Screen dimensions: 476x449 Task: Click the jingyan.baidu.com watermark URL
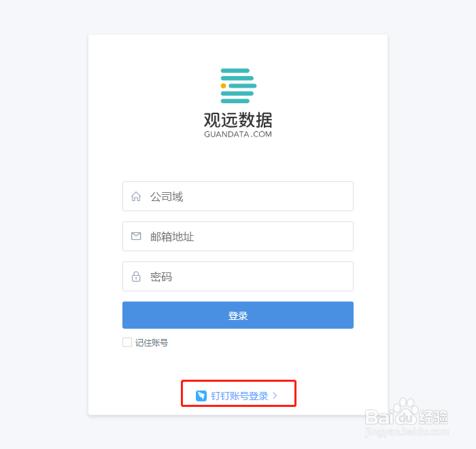click(407, 432)
